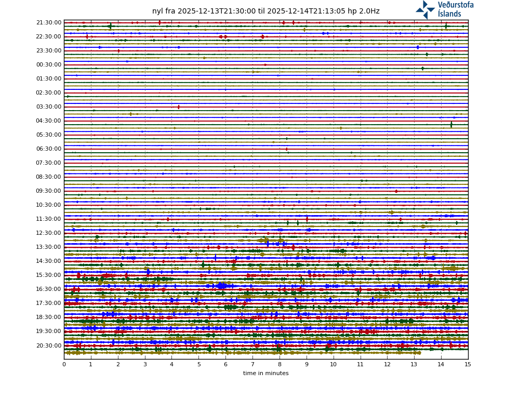Screen dimensions: 532x399
Task: Select the 00:30:00 time label
Action: [x=49, y=65]
